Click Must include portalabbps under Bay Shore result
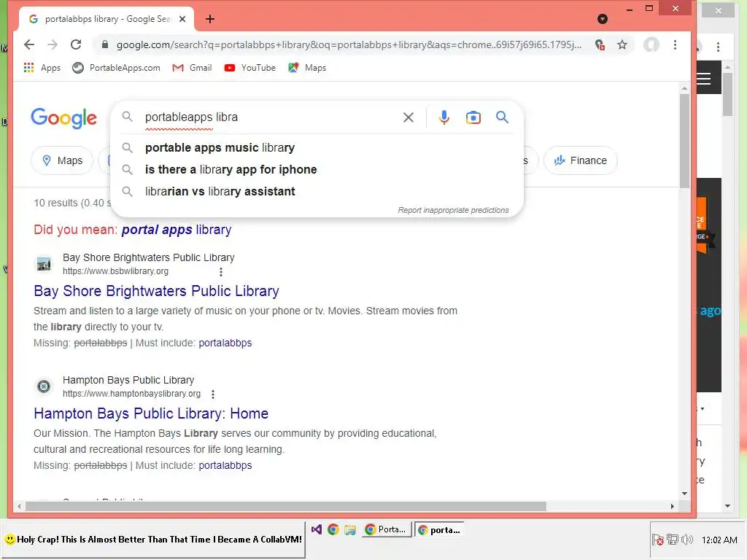The image size is (747, 560). [x=225, y=343]
